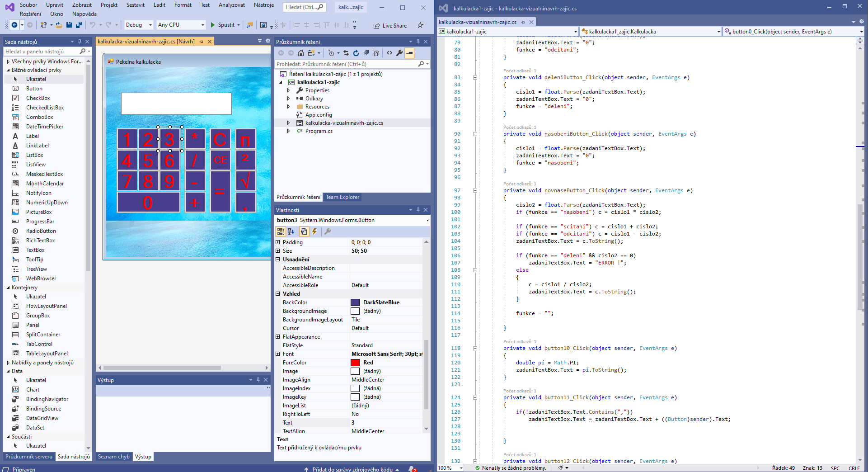This screenshot has width=868, height=472.
Task: Click the Undo arrow in the toolbar
Action: [x=93, y=25]
